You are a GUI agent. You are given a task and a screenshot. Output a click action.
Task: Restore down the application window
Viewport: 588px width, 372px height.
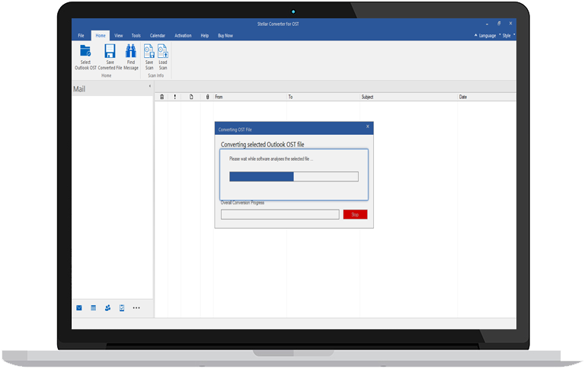[x=499, y=24]
